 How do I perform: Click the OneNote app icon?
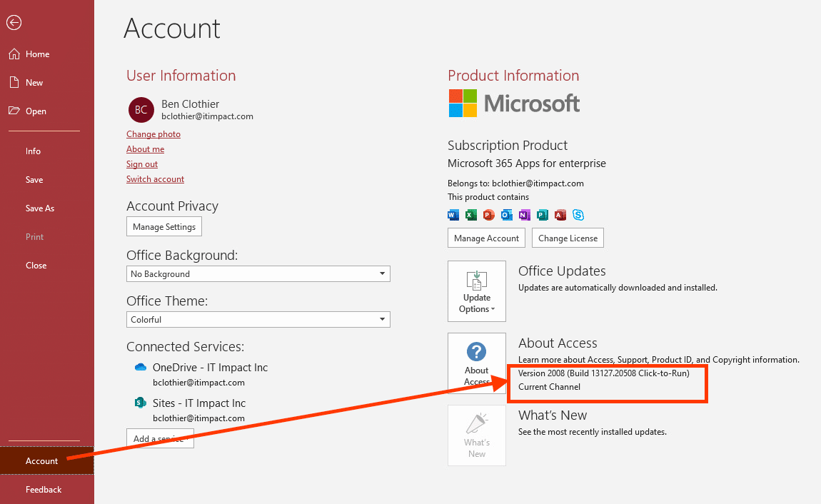[x=525, y=215]
